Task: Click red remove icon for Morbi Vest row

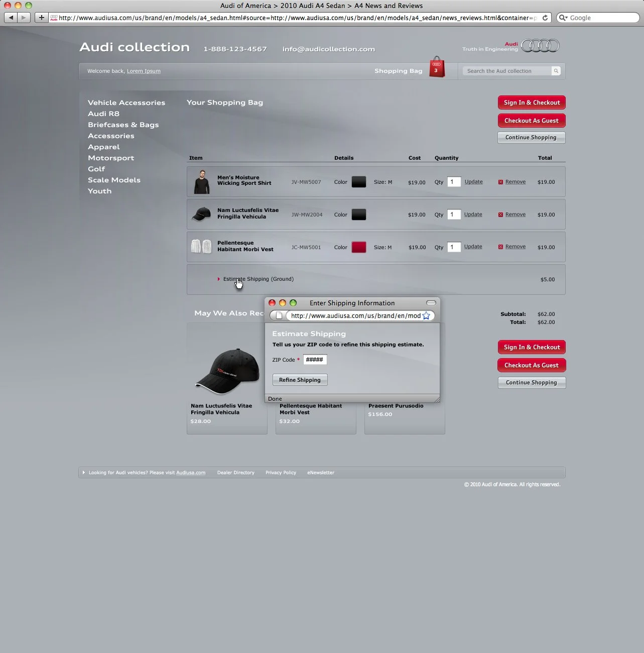Action: (x=500, y=247)
